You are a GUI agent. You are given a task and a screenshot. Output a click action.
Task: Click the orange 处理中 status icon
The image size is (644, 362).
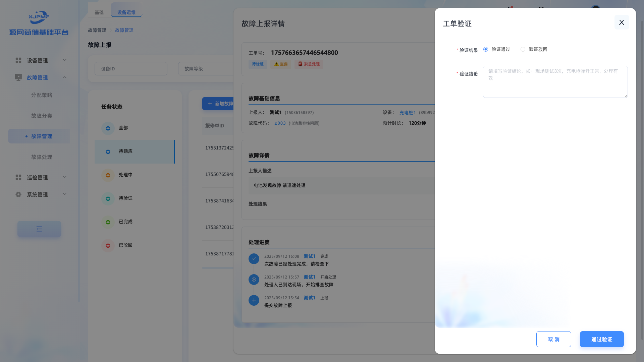pyautogui.click(x=108, y=175)
